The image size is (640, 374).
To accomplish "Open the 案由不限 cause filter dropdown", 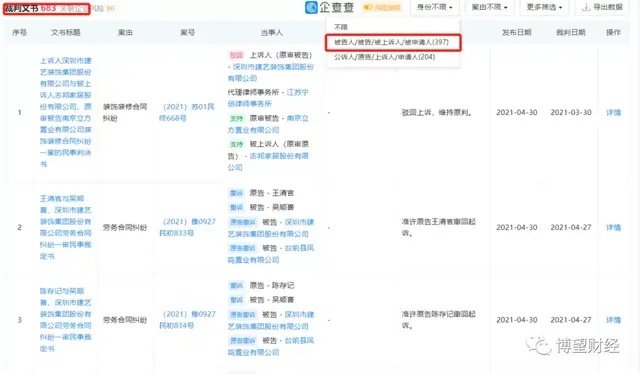I will coord(489,7).
